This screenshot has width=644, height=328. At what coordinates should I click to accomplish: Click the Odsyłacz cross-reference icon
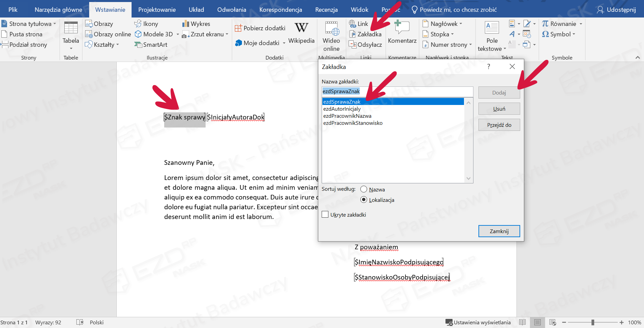[x=353, y=45]
